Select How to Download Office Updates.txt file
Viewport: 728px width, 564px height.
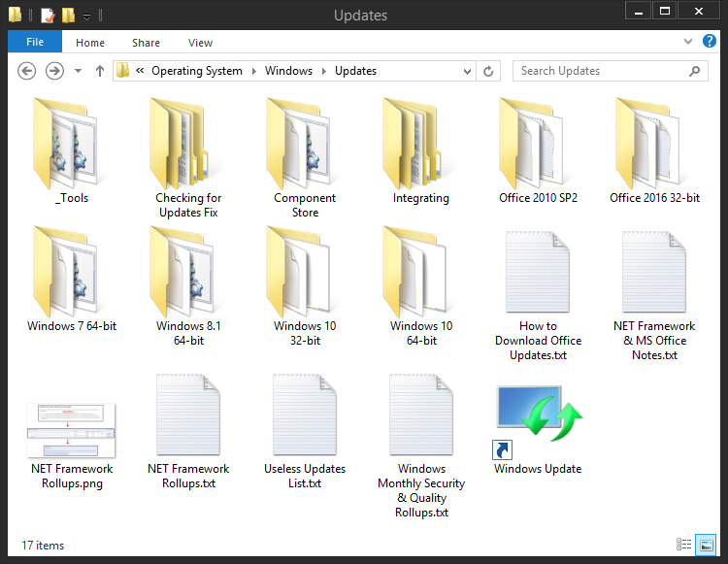(x=538, y=296)
